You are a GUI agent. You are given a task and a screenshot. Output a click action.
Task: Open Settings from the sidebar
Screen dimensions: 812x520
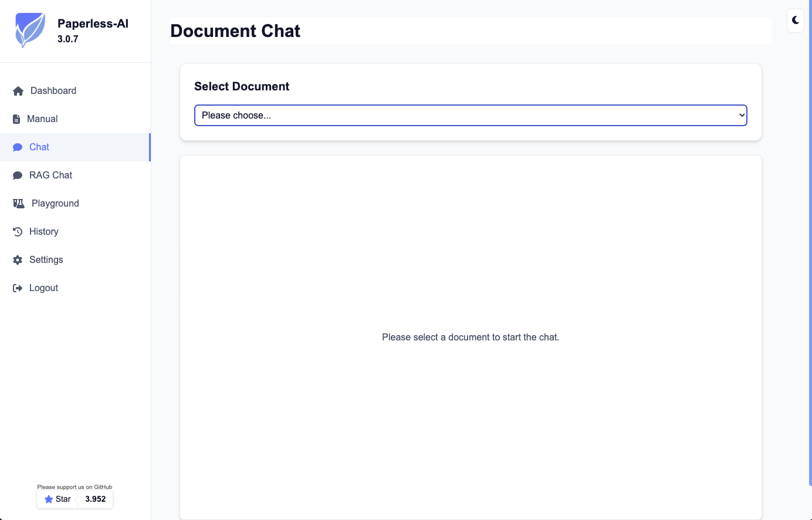tap(75, 260)
